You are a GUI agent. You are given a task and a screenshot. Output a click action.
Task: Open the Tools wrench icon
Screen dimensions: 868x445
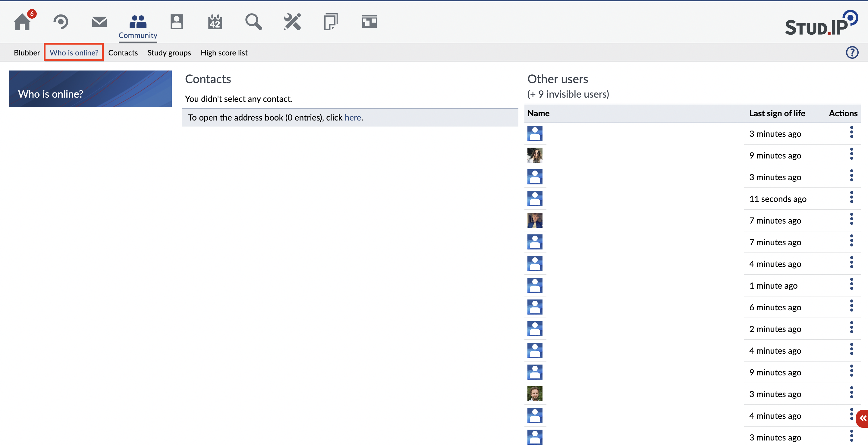click(x=292, y=22)
